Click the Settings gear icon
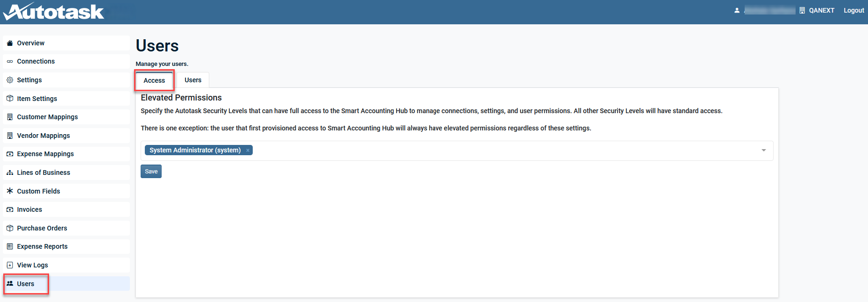The image size is (868, 302). (10, 80)
